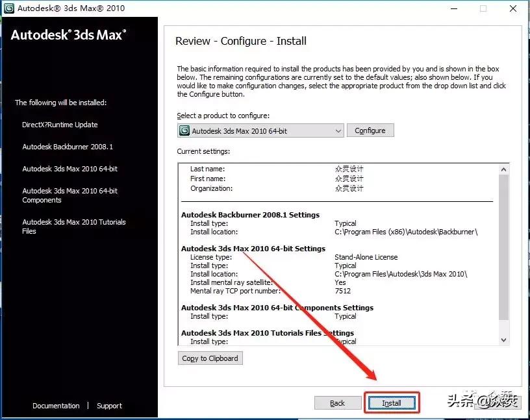Image resolution: width=530 pixels, height=420 pixels.
Task: Close the installer window
Action: pos(512,8)
